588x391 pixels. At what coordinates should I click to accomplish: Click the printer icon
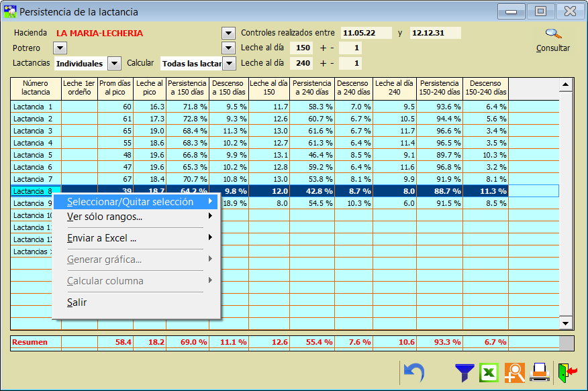540,372
